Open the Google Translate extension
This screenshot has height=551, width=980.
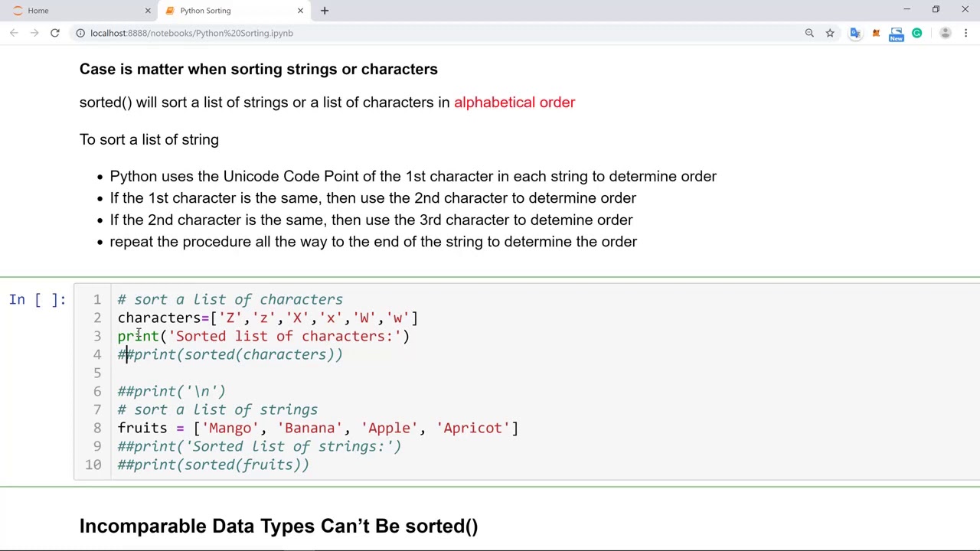[x=855, y=33]
